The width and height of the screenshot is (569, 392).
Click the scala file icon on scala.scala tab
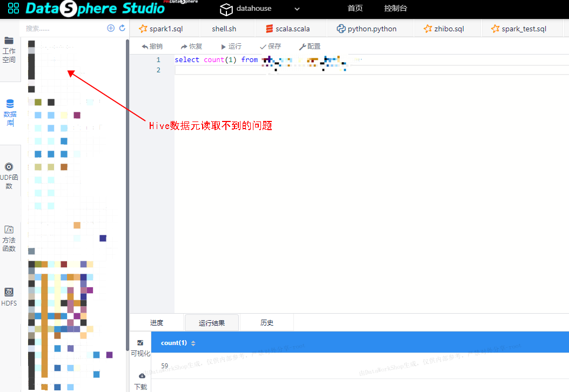(269, 29)
